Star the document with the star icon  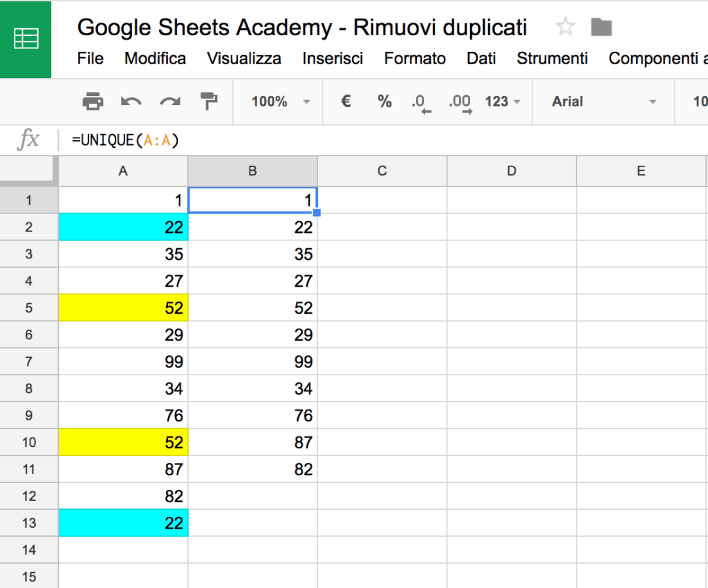pos(566,27)
